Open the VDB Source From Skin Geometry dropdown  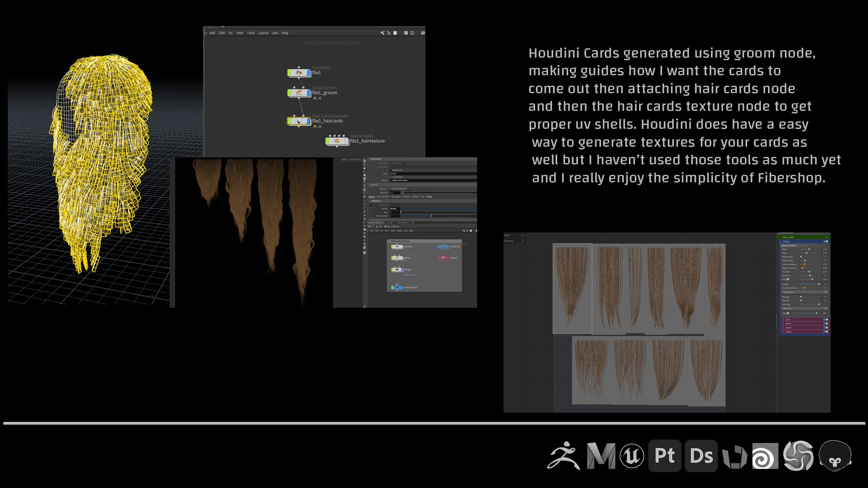click(401, 189)
